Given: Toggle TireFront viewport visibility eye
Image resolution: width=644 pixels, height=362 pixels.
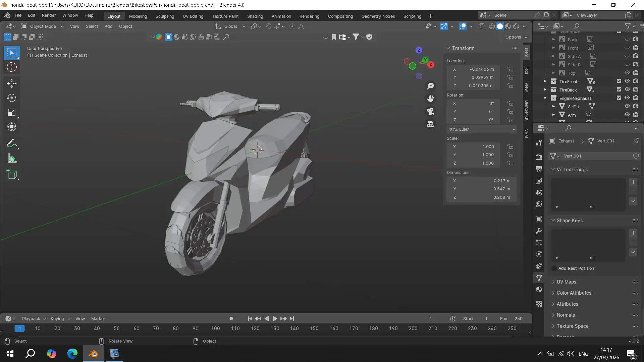Looking at the screenshot, I should pyautogui.click(x=627, y=81).
